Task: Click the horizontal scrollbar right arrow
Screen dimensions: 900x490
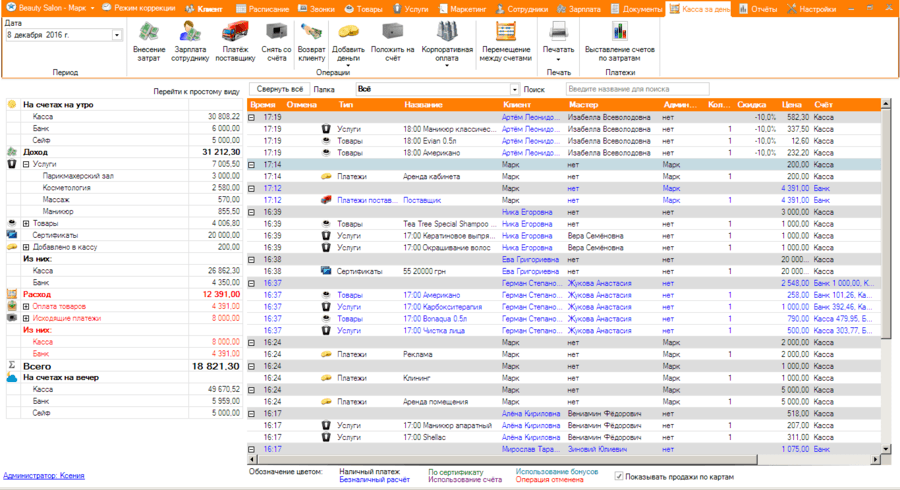Action: (x=875, y=459)
